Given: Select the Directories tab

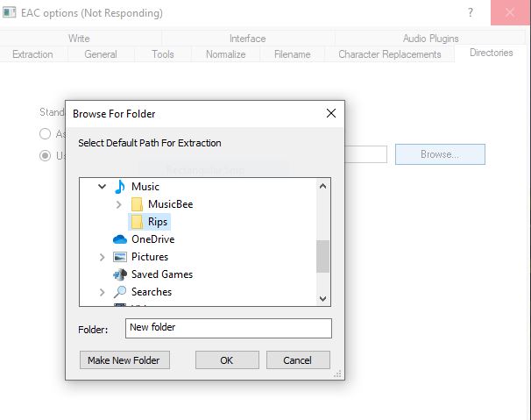Looking at the screenshot, I should pos(491,53).
